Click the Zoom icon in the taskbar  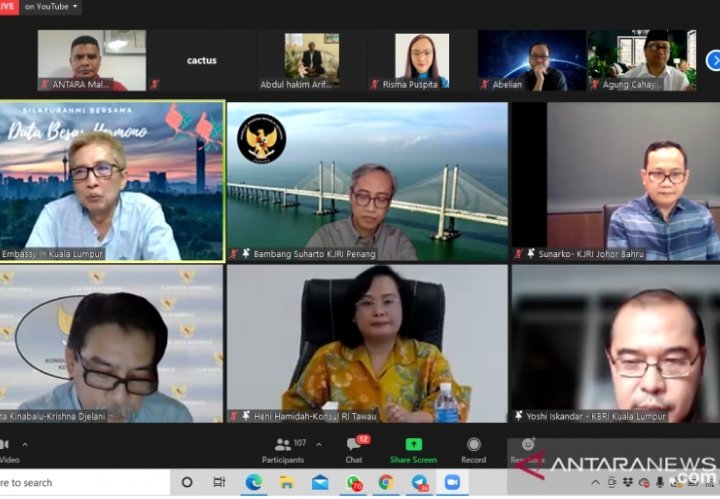(x=451, y=482)
